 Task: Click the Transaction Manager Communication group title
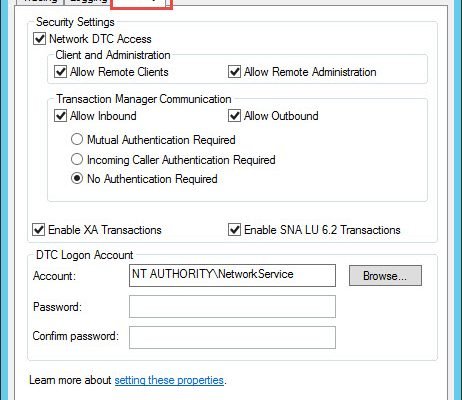click(x=144, y=99)
